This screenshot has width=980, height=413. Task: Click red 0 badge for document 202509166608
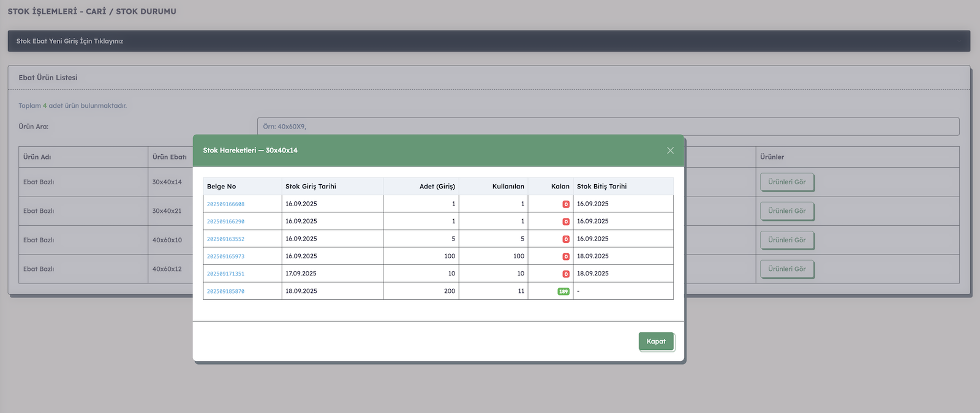tap(566, 204)
